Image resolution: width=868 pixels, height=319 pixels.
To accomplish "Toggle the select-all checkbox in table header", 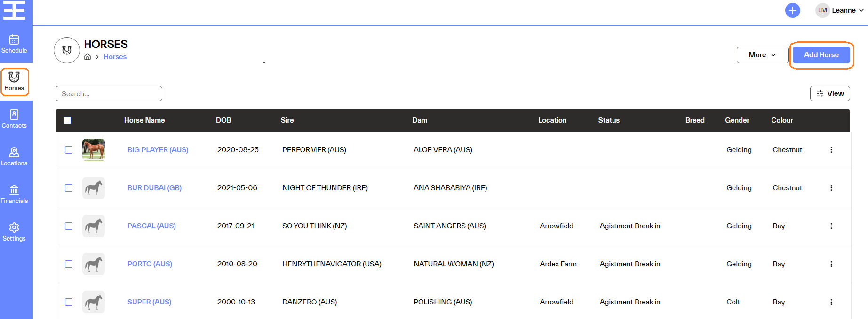I will pyautogui.click(x=67, y=120).
